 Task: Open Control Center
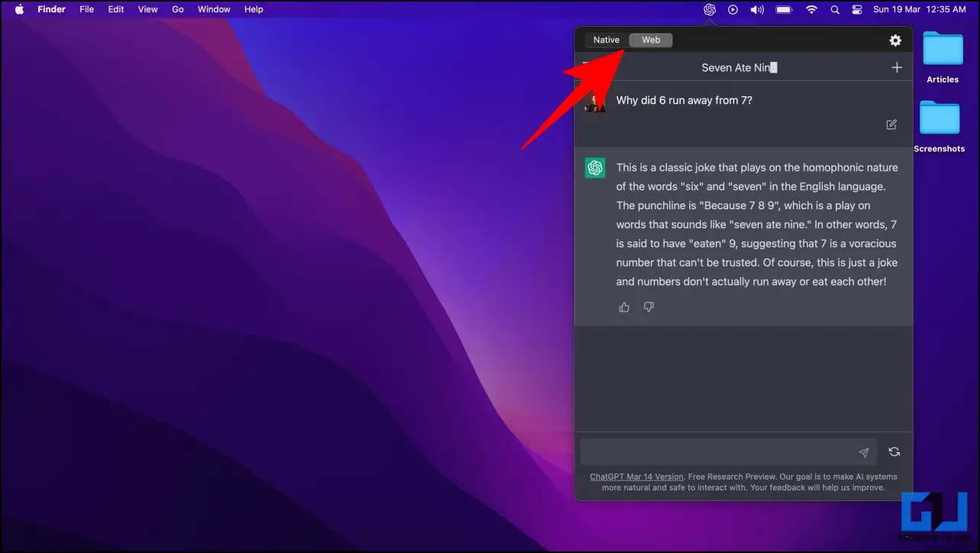click(x=856, y=9)
